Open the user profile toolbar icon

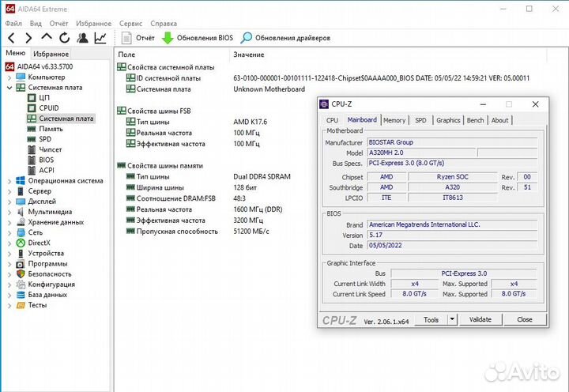(x=83, y=38)
